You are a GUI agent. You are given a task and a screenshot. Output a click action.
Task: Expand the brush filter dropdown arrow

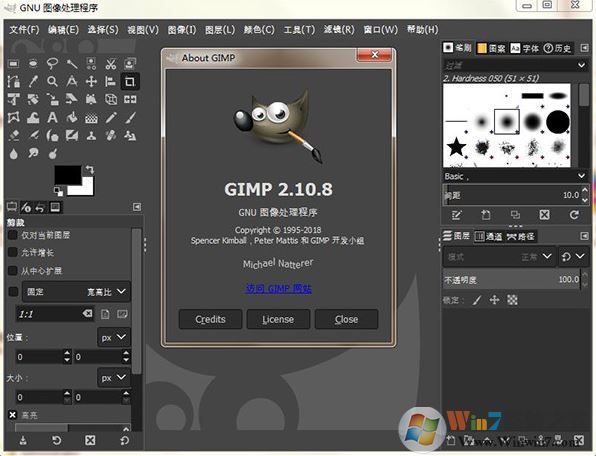coord(582,65)
